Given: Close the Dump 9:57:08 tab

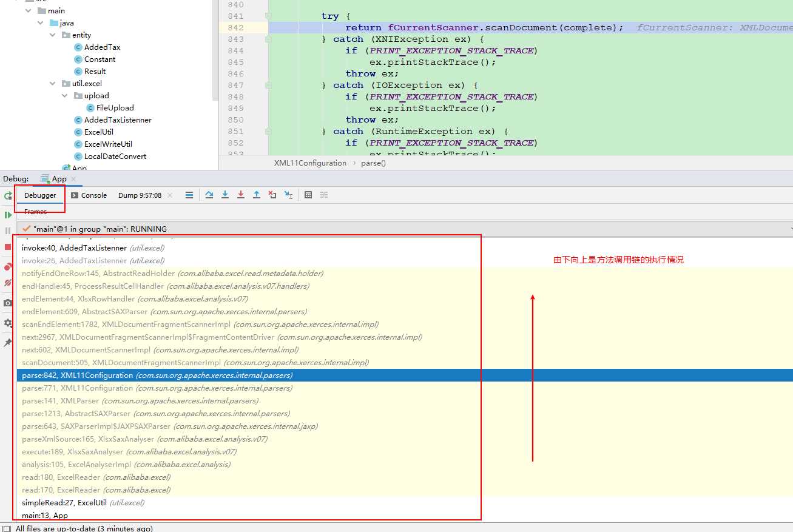Looking at the screenshot, I should click(170, 195).
